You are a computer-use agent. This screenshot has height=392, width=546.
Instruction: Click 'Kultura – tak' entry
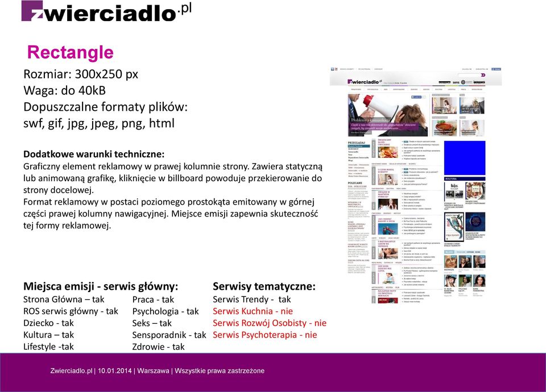48,335
